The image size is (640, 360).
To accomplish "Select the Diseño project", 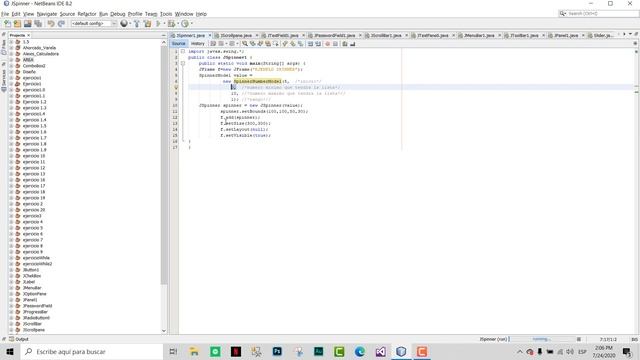I will [x=29, y=72].
